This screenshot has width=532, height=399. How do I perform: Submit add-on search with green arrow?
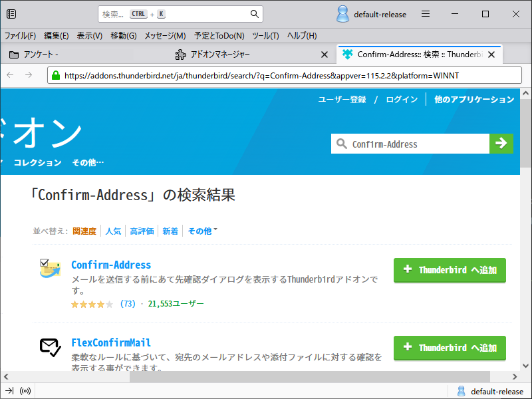[501, 144]
